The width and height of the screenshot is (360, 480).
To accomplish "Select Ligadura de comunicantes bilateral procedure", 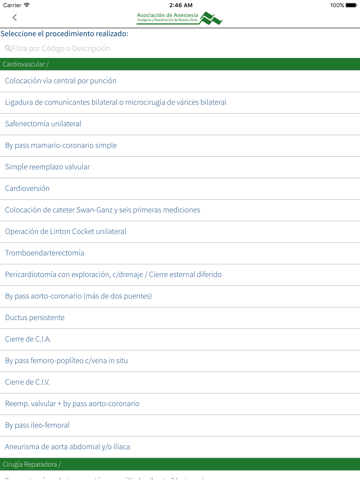I will coord(180,103).
